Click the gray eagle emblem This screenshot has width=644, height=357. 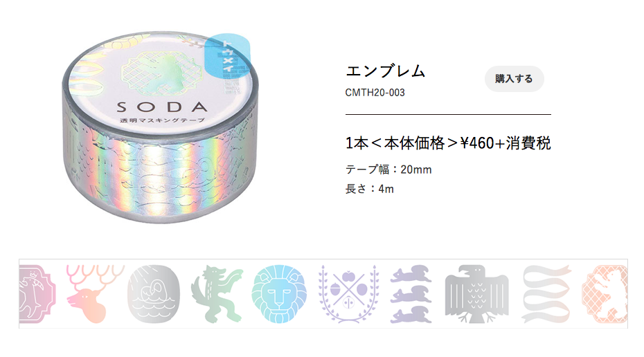(477, 294)
